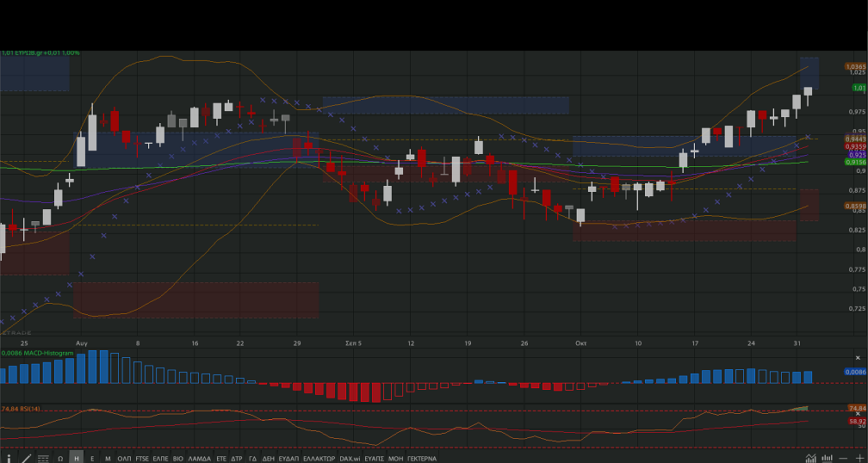This screenshot has height=463, width=868.
Task: Close the RSI(14) panel
Action: [x=858, y=413]
